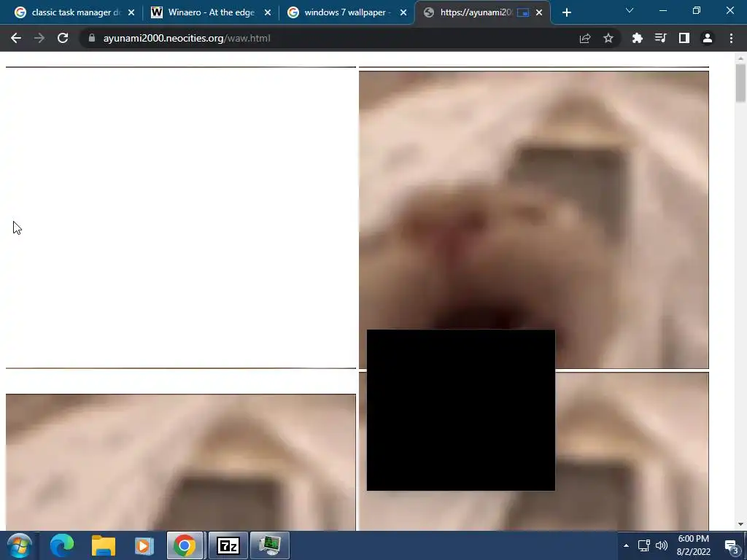Open File Explorer from taskbar

click(x=104, y=545)
